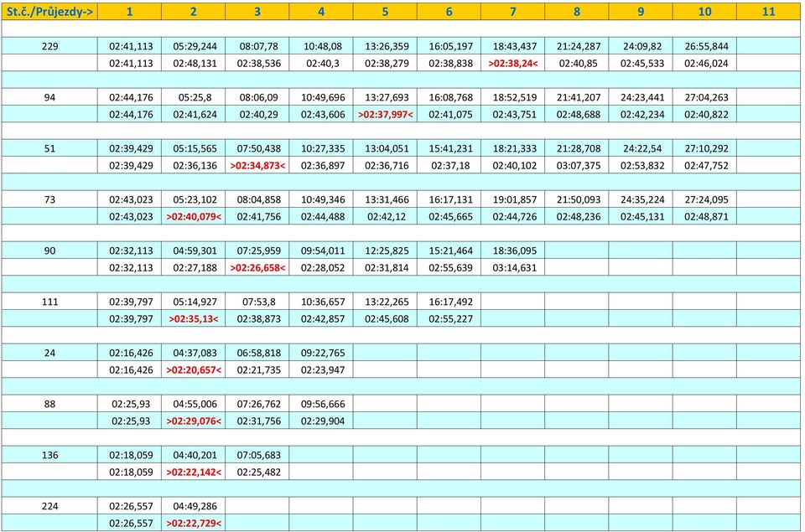Screen dimensions: 805x532
Task: Select cell 02:25,482
Action: (x=259, y=472)
